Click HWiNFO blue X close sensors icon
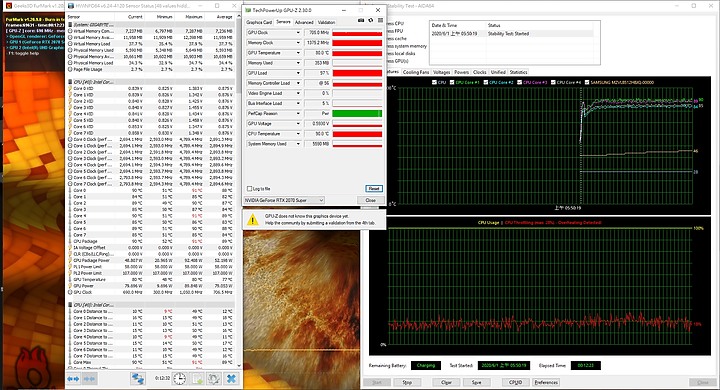Image resolution: width=720 pixels, height=390 pixels. [x=231, y=379]
